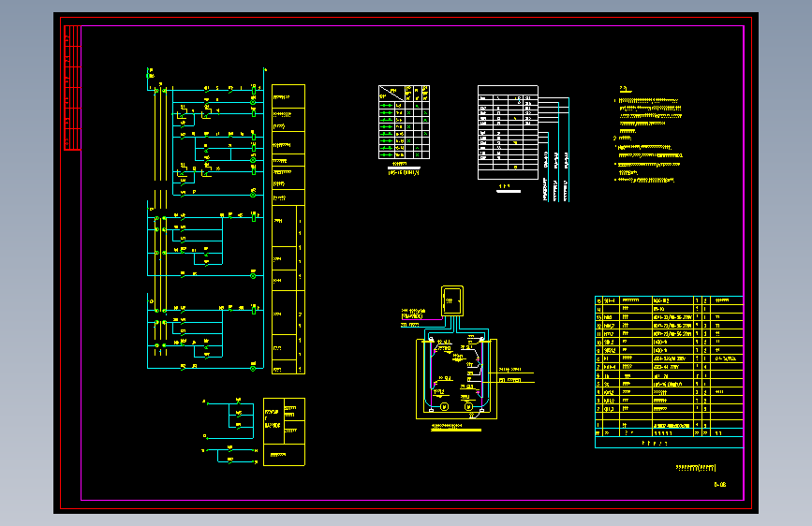Select the yellow parts list table
The image size is (812, 526).
coord(669,372)
